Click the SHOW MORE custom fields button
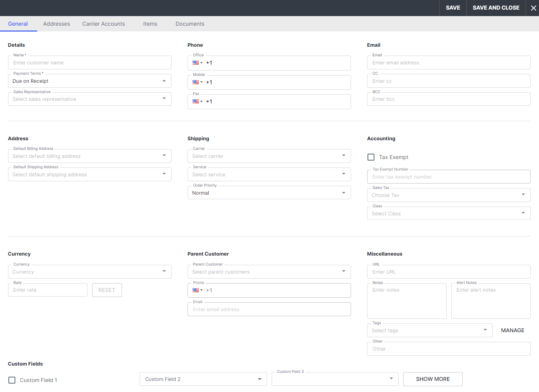This screenshot has height=392, width=539. coord(433,379)
